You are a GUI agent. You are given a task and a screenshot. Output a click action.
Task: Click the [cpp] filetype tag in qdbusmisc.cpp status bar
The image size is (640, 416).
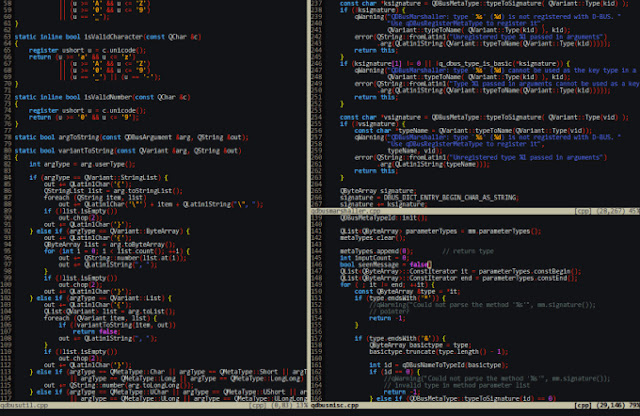click(582, 405)
